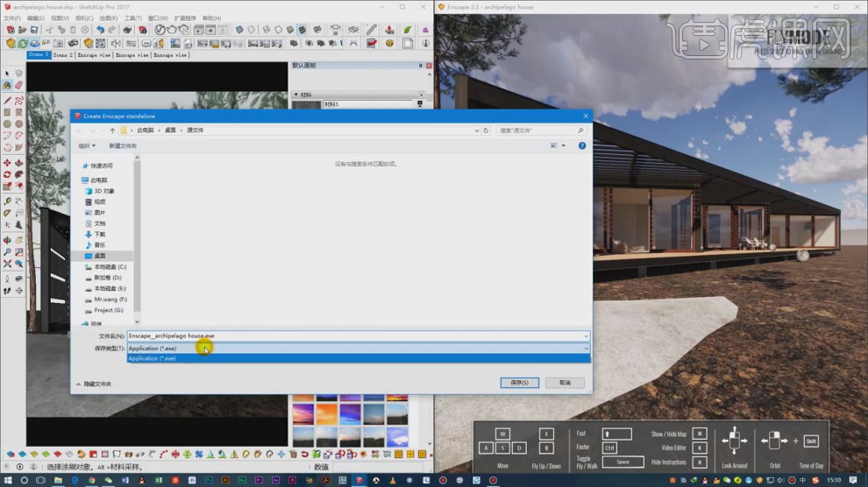Image resolution: width=868 pixels, height=487 pixels.
Task: Click the purple sunset sky thumbnail
Action: [x=303, y=414]
